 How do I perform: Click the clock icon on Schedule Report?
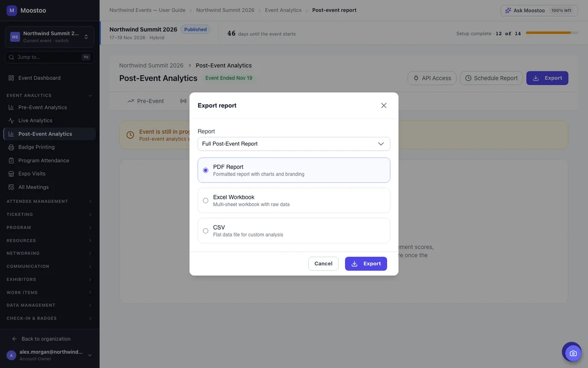pos(468,78)
